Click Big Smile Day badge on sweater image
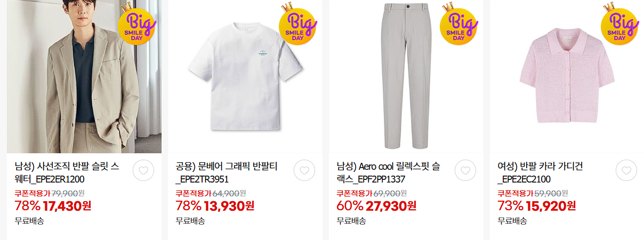 pyautogui.click(x=136, y=24)
